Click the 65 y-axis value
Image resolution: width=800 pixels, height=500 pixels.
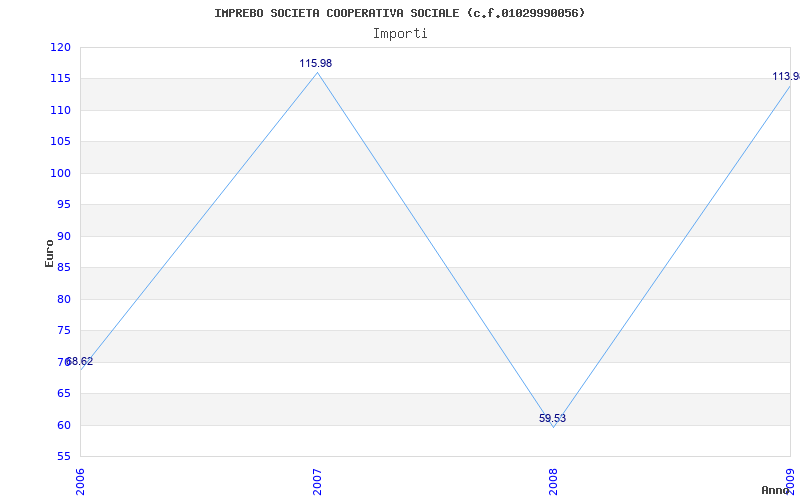(63, 394)
